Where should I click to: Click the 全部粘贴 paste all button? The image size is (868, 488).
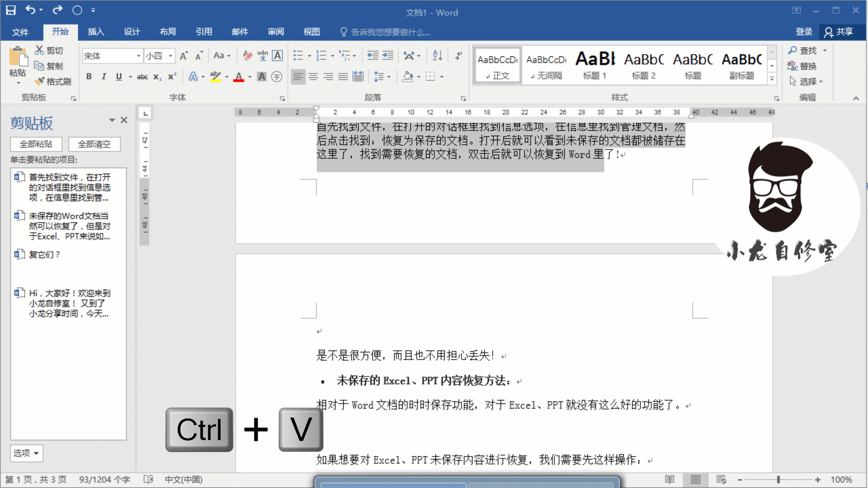pyautogui.click(x=36, y=144)
